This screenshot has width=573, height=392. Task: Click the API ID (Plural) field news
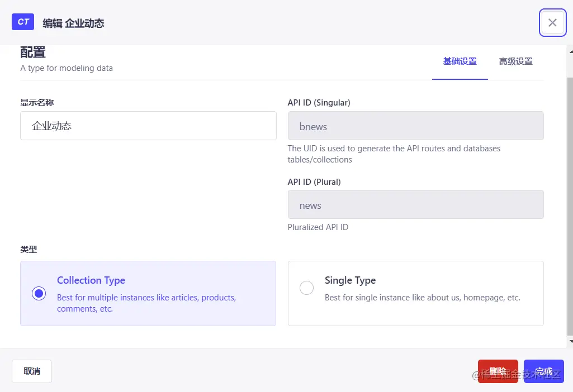click(415, 205)
